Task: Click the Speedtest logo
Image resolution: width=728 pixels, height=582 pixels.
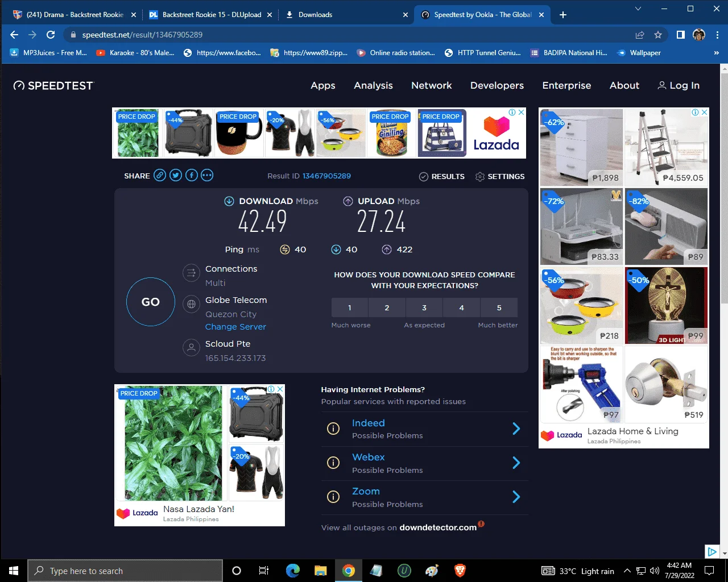Action: pyautogui.click(x=53, y=86)
